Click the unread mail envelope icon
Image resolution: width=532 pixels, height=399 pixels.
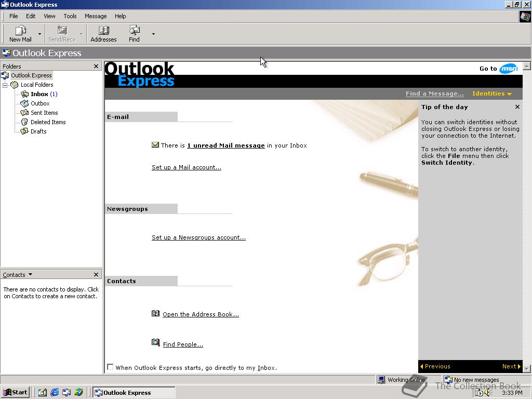tap(155, 145)
